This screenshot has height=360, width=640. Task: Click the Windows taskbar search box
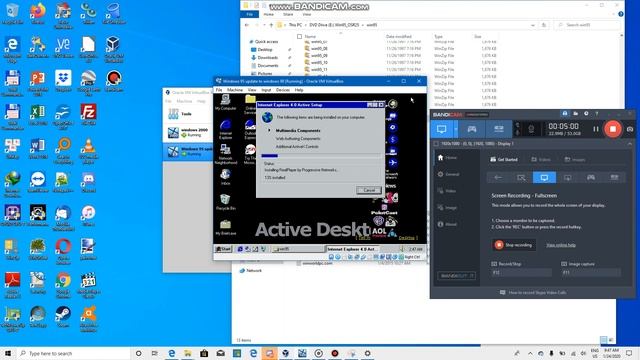click(x=73, y=353)
